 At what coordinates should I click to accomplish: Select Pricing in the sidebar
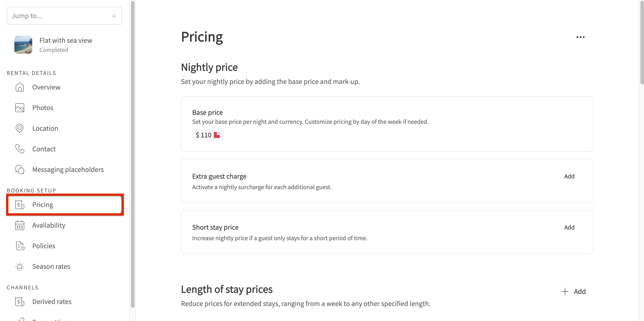(x=43, y=205)
